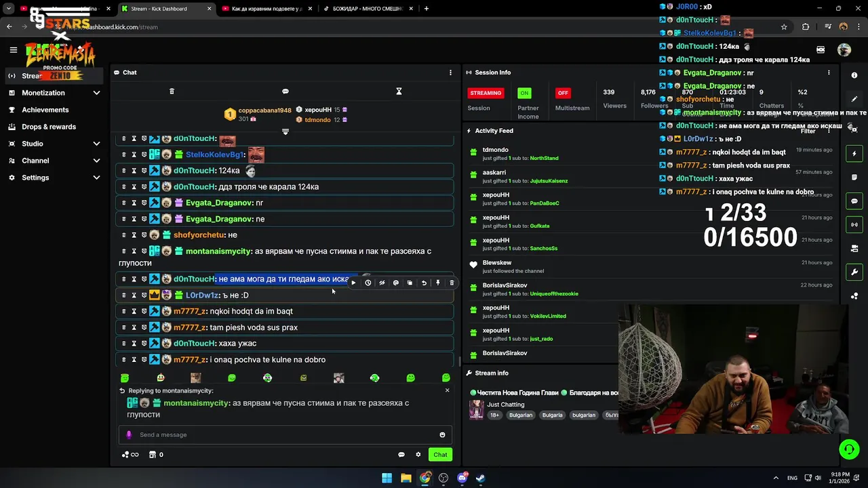The image size is (868, 488).
Task: Click the 18+ stream tag
Action: pyautogui.click(x=494, y=415)
